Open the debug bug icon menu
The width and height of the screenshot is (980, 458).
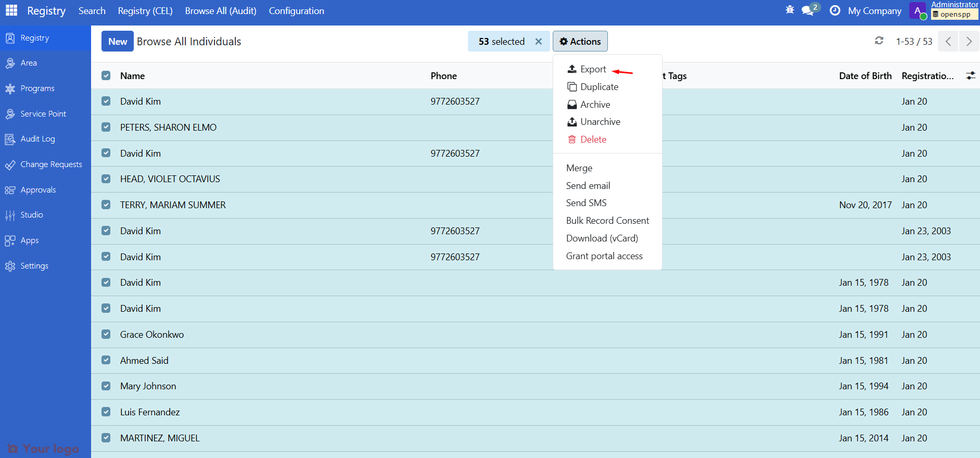click(x=790, y=10)
